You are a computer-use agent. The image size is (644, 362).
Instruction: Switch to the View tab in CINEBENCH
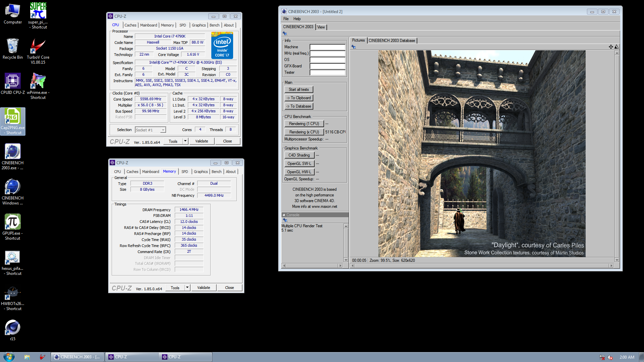pos(321,27)
